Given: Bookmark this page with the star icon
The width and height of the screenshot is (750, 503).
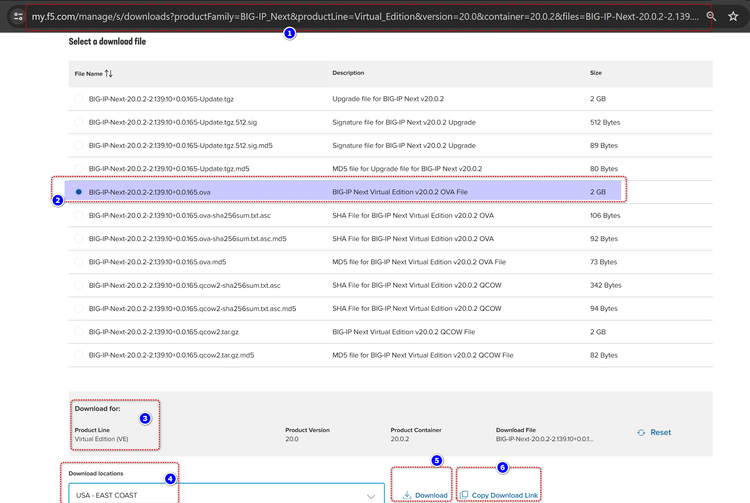Looking at the screenshot, I should (734, 17).
